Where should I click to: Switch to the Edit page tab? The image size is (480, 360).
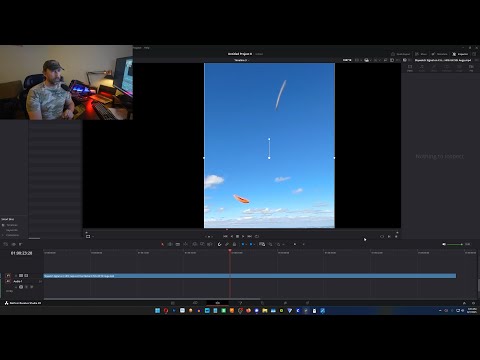[x=217, y=303]
